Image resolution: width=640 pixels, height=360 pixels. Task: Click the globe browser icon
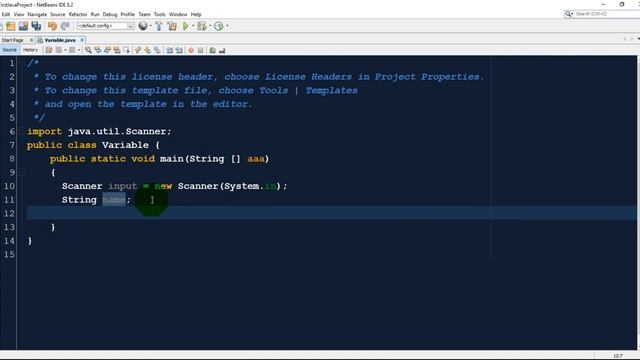(143, 26)
